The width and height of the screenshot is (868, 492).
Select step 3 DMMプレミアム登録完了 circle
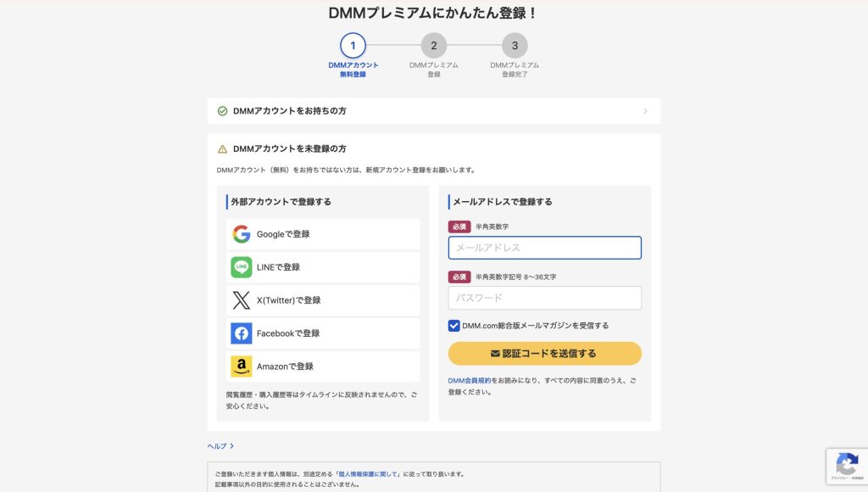point(515,46)
